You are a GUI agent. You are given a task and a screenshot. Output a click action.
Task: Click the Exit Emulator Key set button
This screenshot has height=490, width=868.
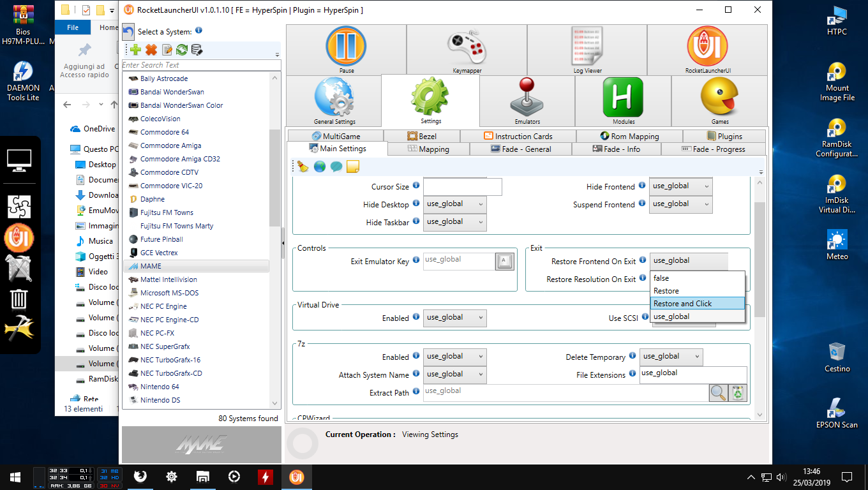pos(504,261)
